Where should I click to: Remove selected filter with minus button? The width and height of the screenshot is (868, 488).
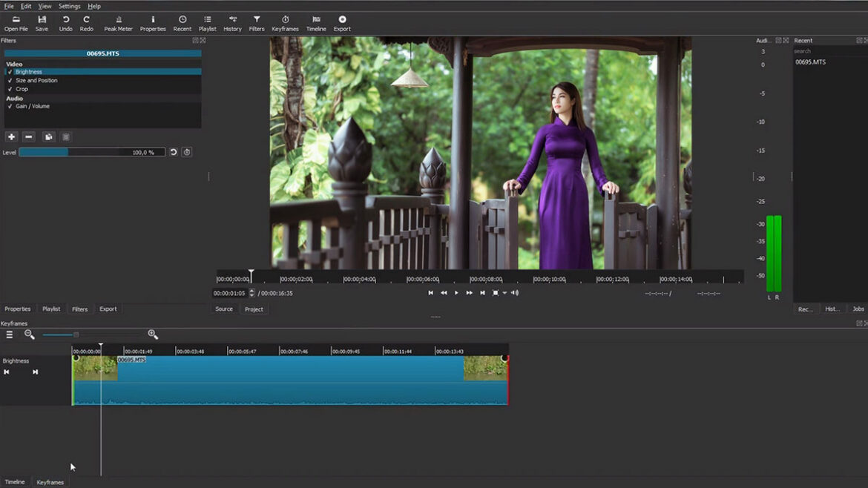pos(29,136)
